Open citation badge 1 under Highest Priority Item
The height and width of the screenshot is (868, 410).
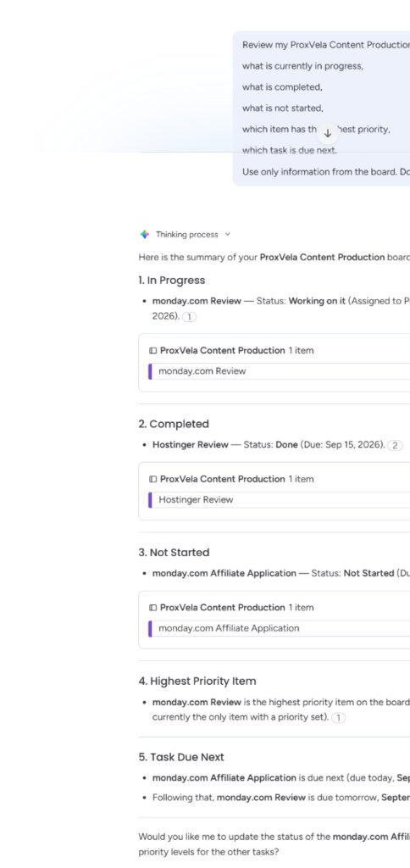click(339, 718)
